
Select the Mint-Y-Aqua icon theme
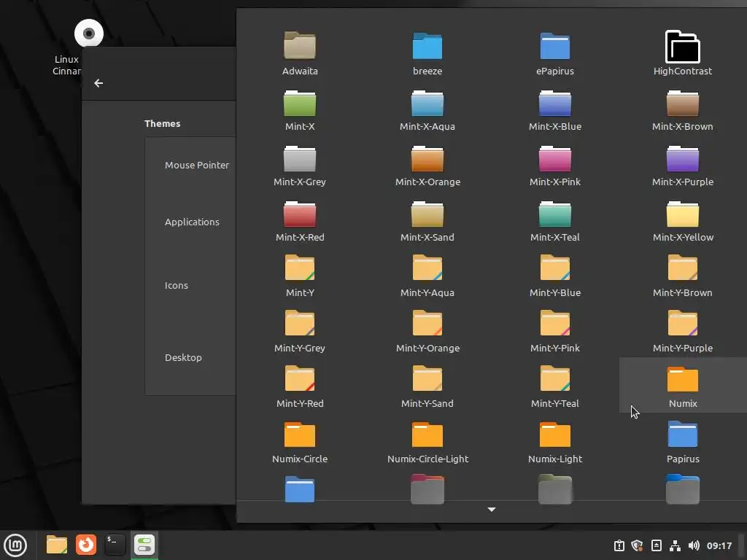click(427, 275)
